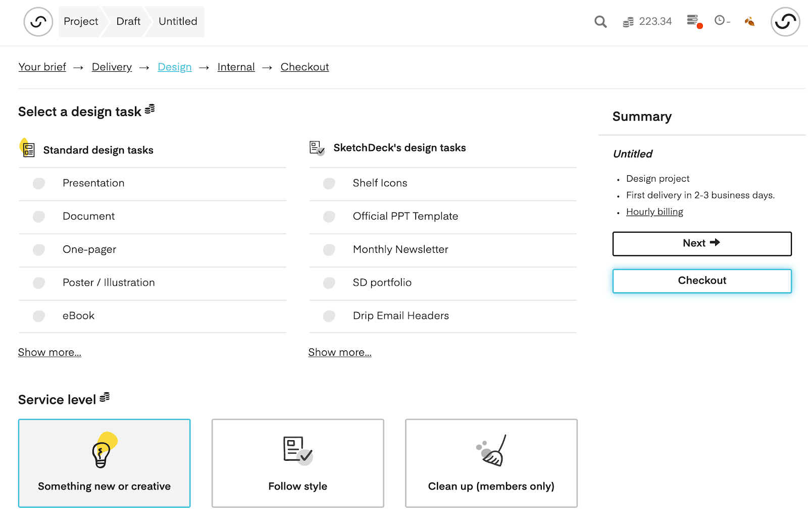Click coin icon beside Service level heading

pos(105,397)
